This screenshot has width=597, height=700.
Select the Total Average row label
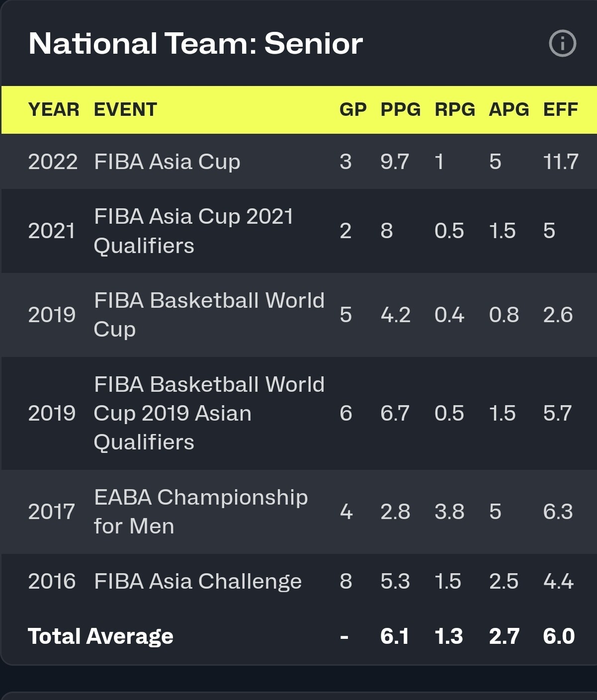[x=101, y=636]
